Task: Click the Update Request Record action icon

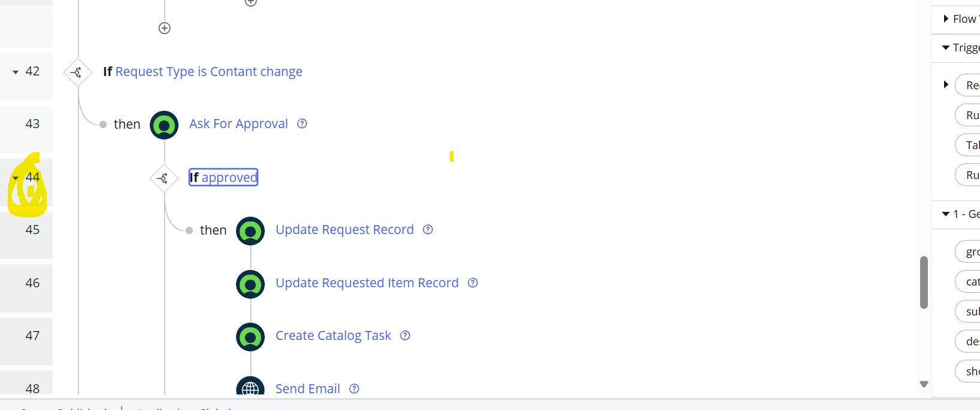Action: (250, 231)
